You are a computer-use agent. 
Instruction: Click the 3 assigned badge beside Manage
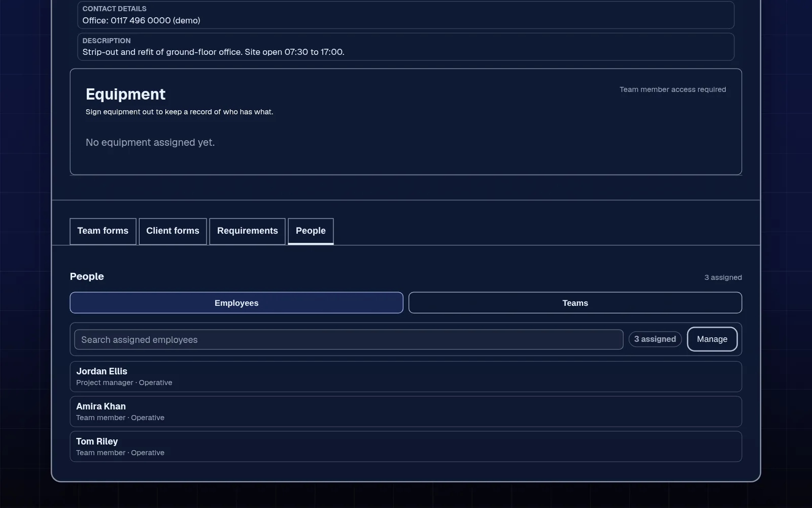coord(655,339)
